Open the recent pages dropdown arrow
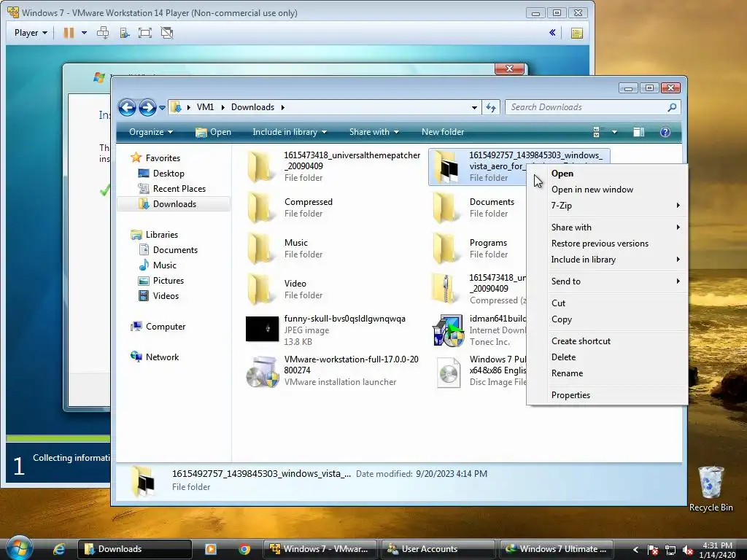The width and height of the screenshot is (747, 560). (163, 108)
